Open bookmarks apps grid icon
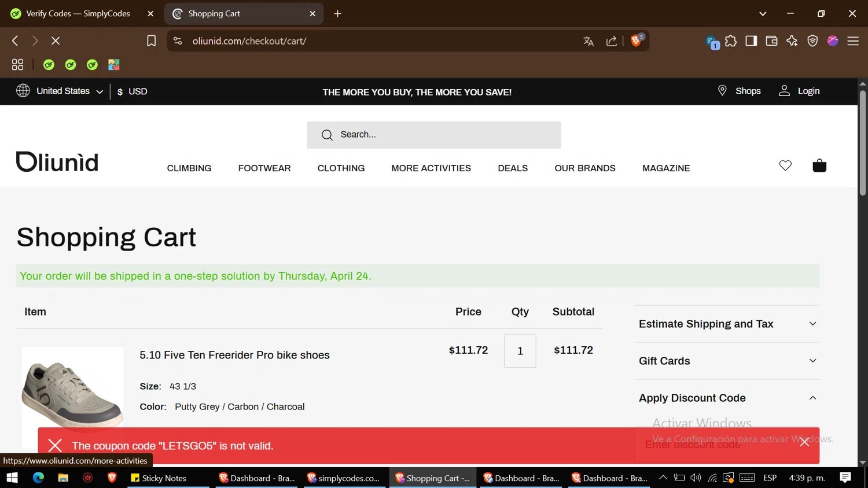The image size is (868, 488). coord(18,65)
